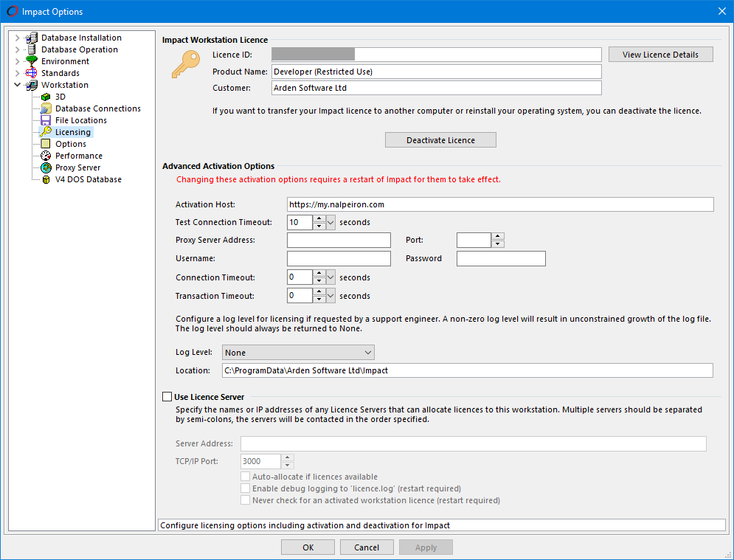Increase Connection Timeout value
This screenshot has width=734, height=560.
tap(319, 274)
